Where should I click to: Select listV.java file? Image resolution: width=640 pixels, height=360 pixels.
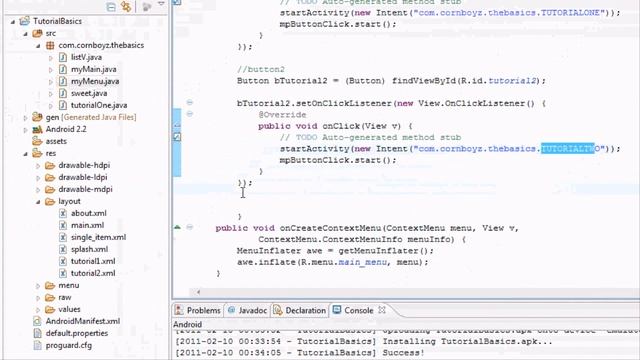[86, 57]
